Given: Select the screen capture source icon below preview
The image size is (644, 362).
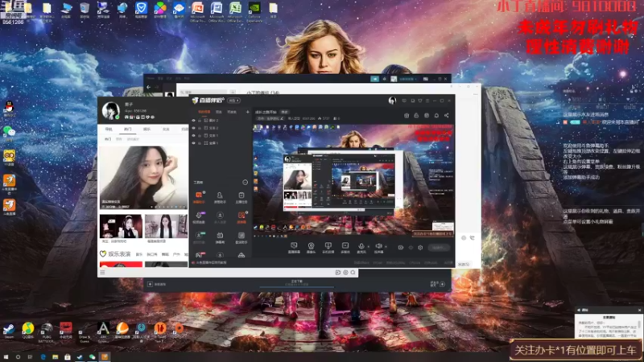Looking at the screenshot, I should click(294, 247).
